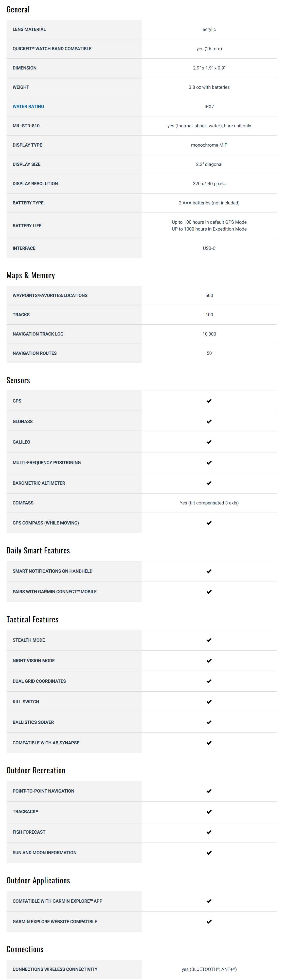The height and width of the screenshot is (980, 287).
Task: Click the Stealth Mode checkmark icon
Action: click(x=209, y=640)
